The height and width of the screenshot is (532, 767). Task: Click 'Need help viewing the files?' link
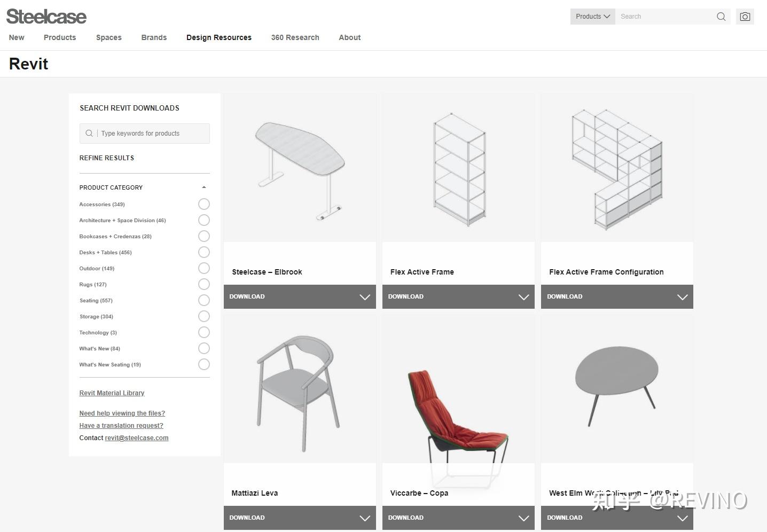(x=122, y=413)
